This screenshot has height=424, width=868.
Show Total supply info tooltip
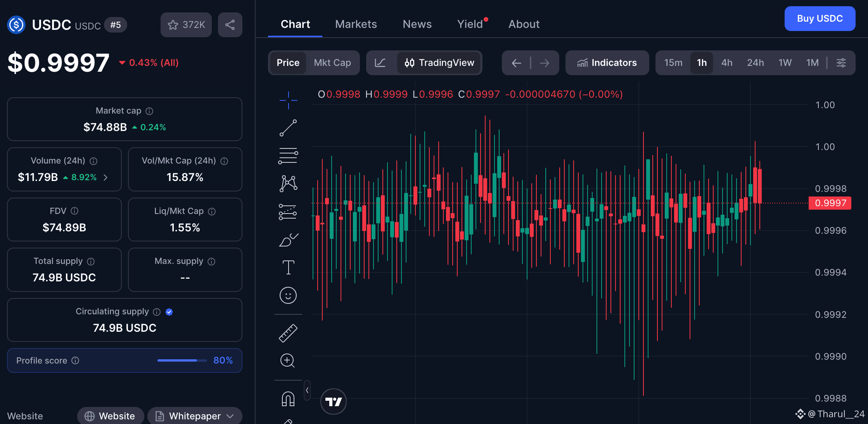pos(91,262)
